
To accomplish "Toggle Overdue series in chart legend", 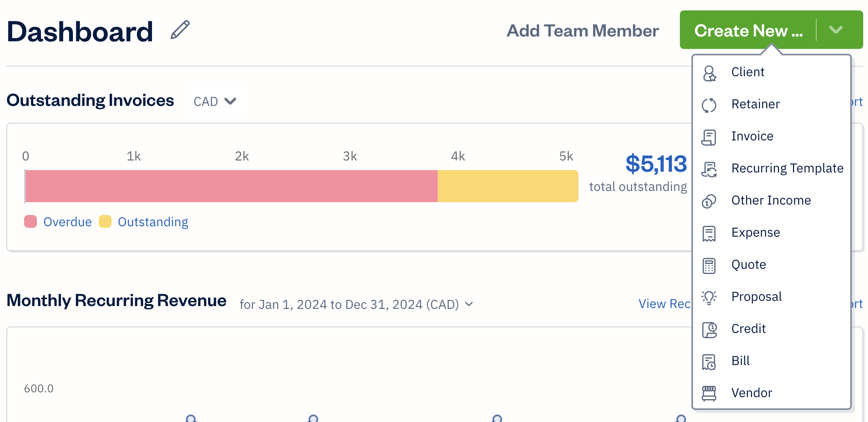I will coord(58,222).
